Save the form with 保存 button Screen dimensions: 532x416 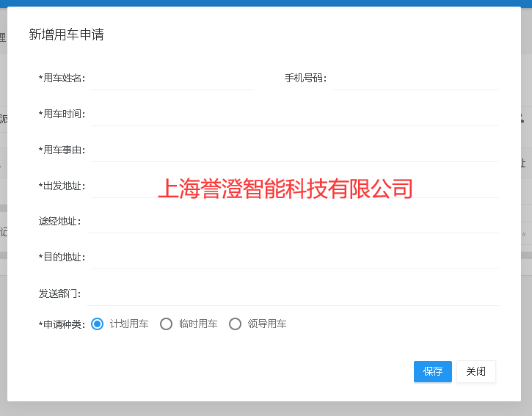coord(432,372)
